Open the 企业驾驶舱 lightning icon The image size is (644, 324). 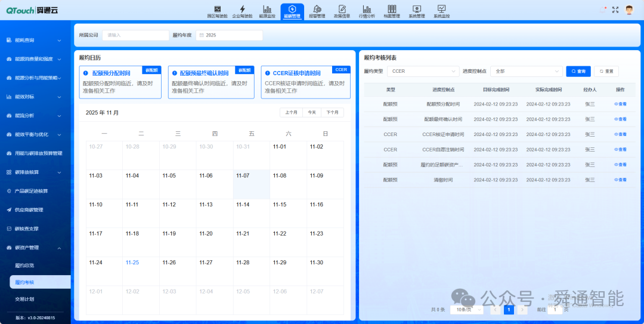(242, 10)
